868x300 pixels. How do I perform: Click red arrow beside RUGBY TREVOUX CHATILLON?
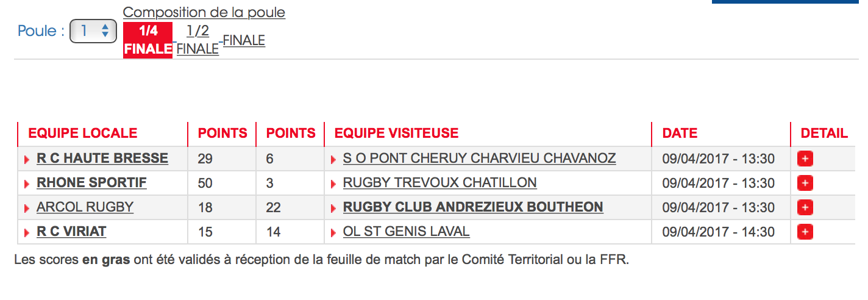pos(333,184)
